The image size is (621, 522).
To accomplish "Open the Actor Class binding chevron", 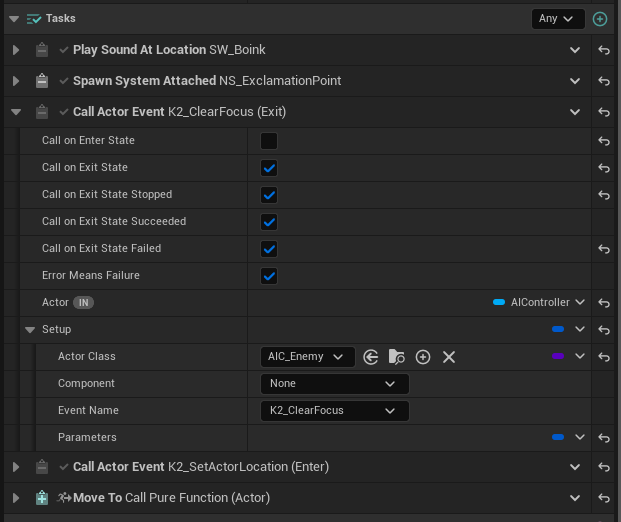I will point(579,356).
